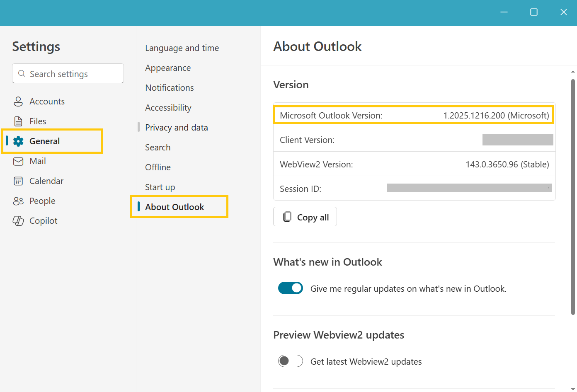The image size is (577, 392).
Task: Click in the Search settings field
Action: point(68,73)
